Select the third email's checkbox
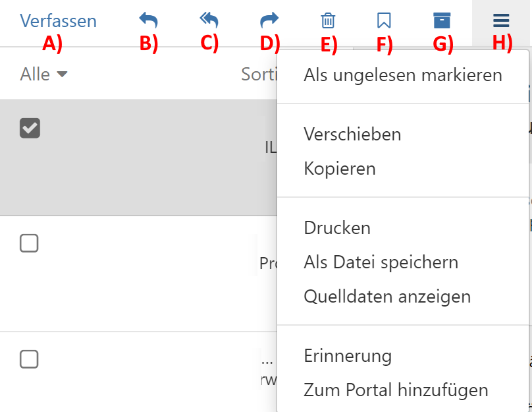 click(x=29, y=359)
